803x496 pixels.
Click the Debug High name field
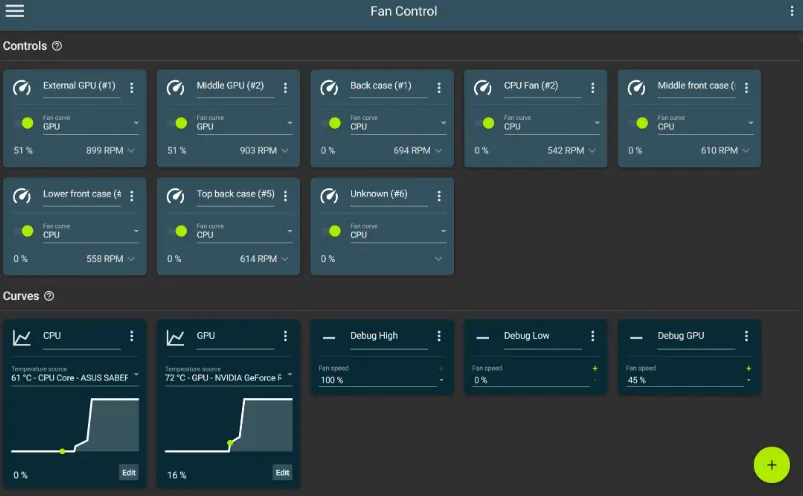(389, 337)
